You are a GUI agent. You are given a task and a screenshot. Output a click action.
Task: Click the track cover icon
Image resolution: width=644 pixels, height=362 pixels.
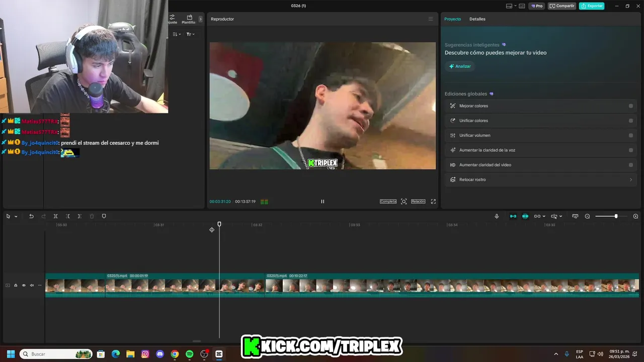8,286
